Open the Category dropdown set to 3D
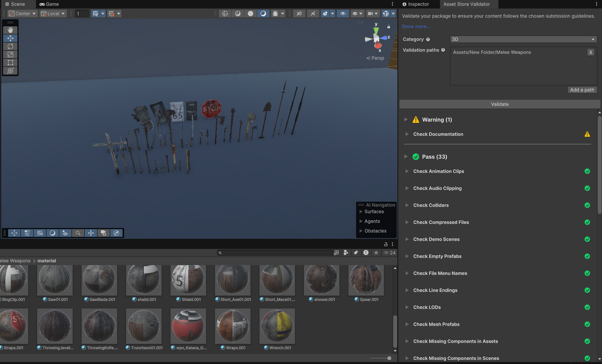This screenshot has height=364, width=602. click(x=523, y=39)
